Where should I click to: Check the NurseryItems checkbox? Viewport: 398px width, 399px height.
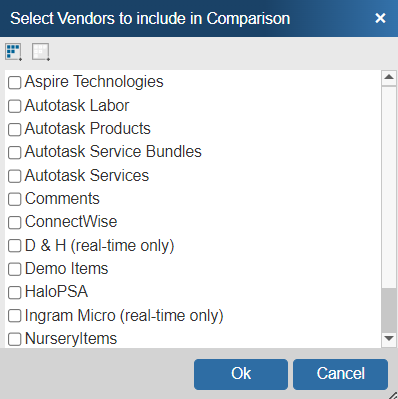(15, 339)
